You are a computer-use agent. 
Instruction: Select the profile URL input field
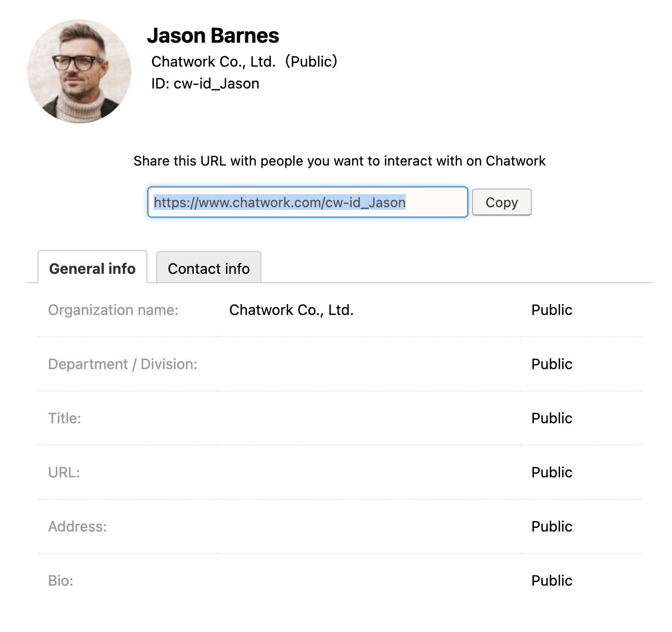pos(308,202)
